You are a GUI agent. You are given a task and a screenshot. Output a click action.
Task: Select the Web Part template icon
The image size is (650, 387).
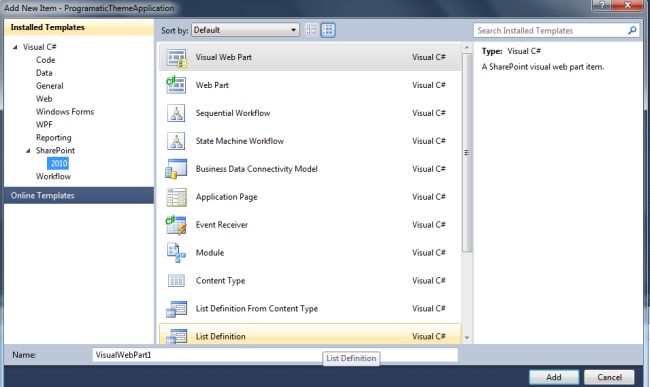[176, 85]
